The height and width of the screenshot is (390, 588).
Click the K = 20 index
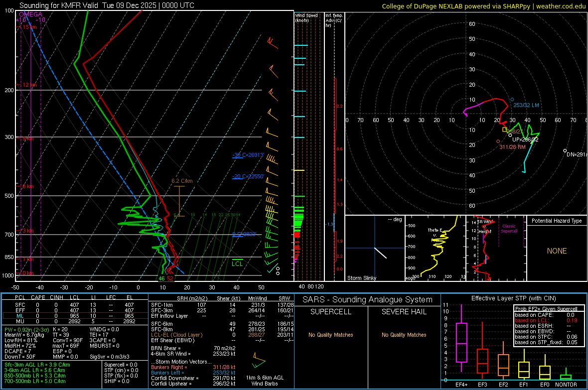coord(60,329)
